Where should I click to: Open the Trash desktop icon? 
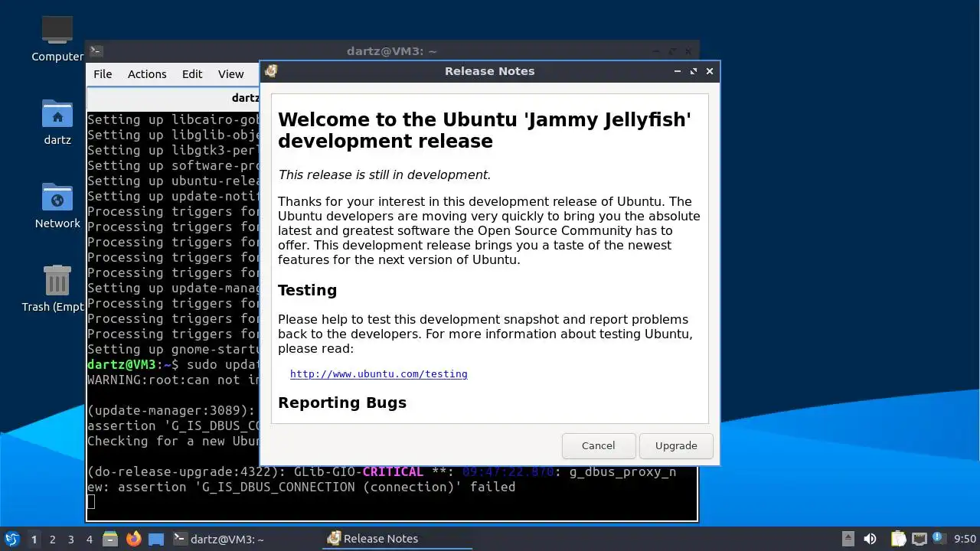pyautogui.click(x=55, y=289)
